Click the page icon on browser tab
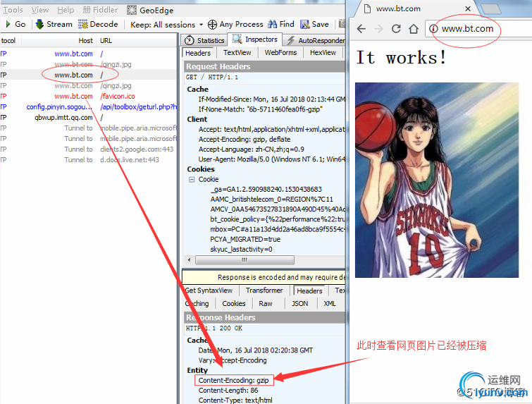The height and width of the screenshot is (404, 532). click(367, 9)
